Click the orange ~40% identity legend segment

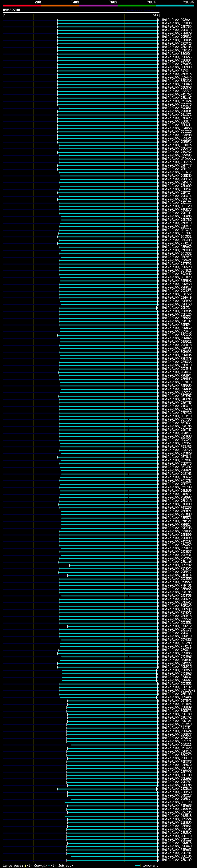point(60,6)
